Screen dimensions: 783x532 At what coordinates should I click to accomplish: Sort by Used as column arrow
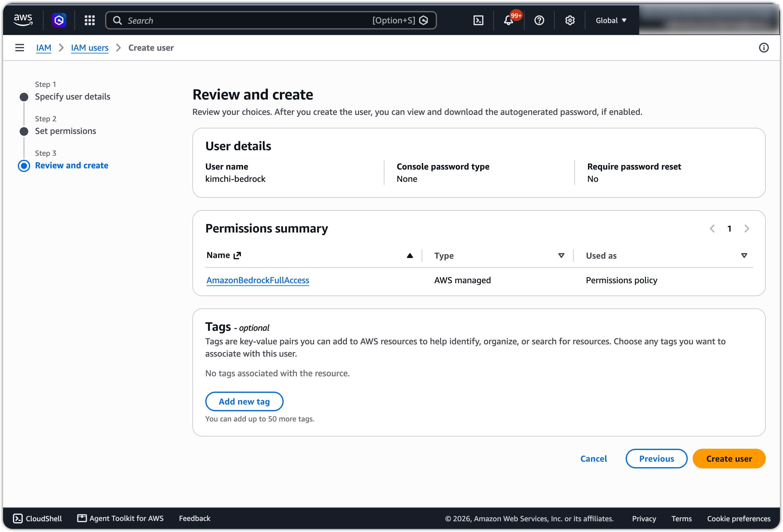(x=744, y=256)
